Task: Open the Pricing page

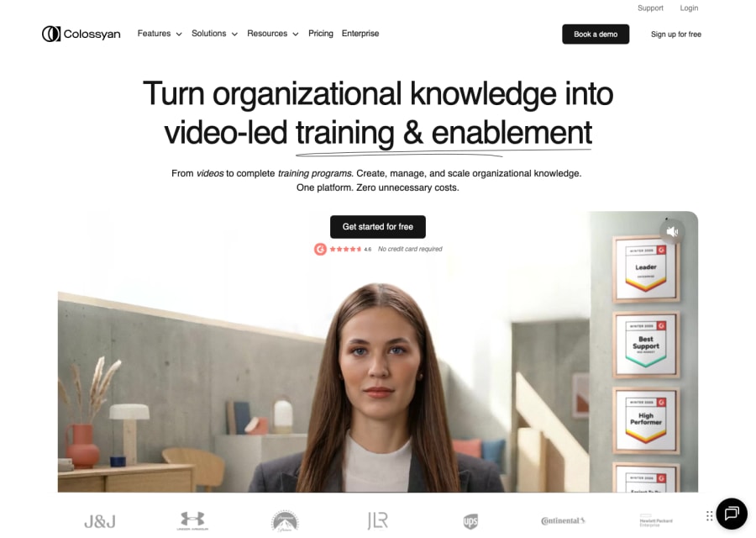Action: 321,34
